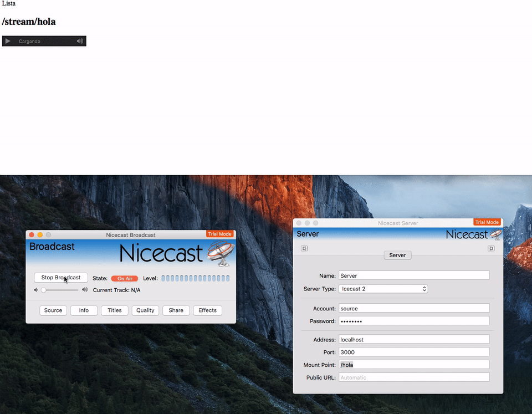Edit the Port field 3000

pyautogui.click(x=414, y=352)
